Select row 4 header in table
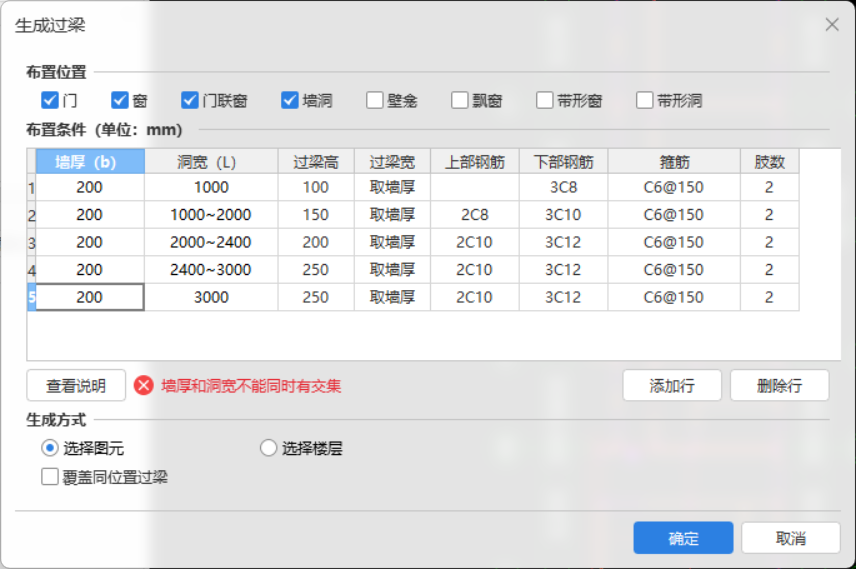Viewport: 856px width, 569px height. click(31, 269)
